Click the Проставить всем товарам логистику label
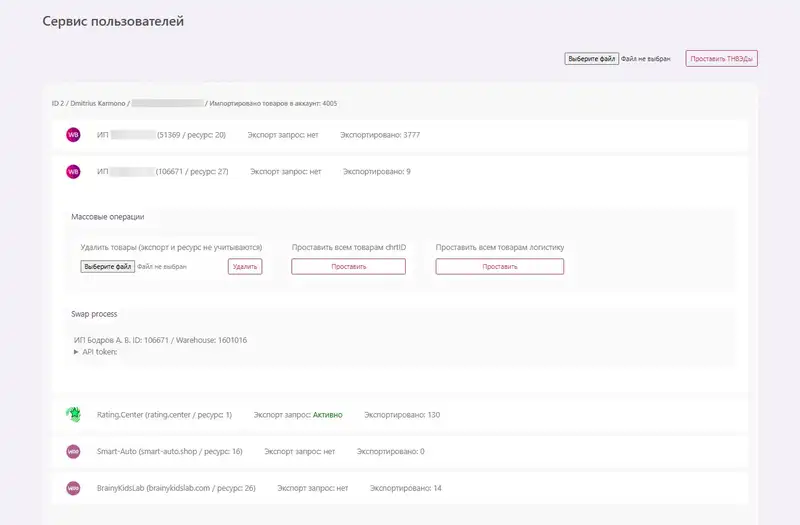 point(500,247)
